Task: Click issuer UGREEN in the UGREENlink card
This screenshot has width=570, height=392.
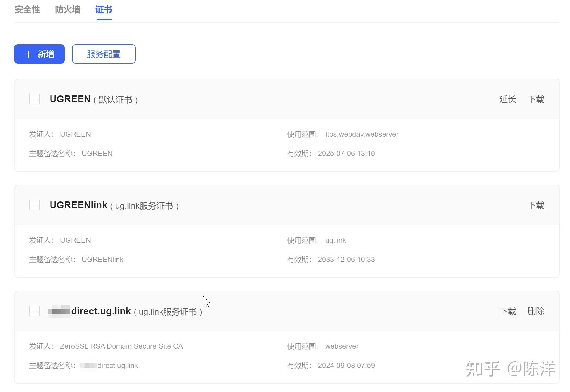Action: tap(76, 240)
